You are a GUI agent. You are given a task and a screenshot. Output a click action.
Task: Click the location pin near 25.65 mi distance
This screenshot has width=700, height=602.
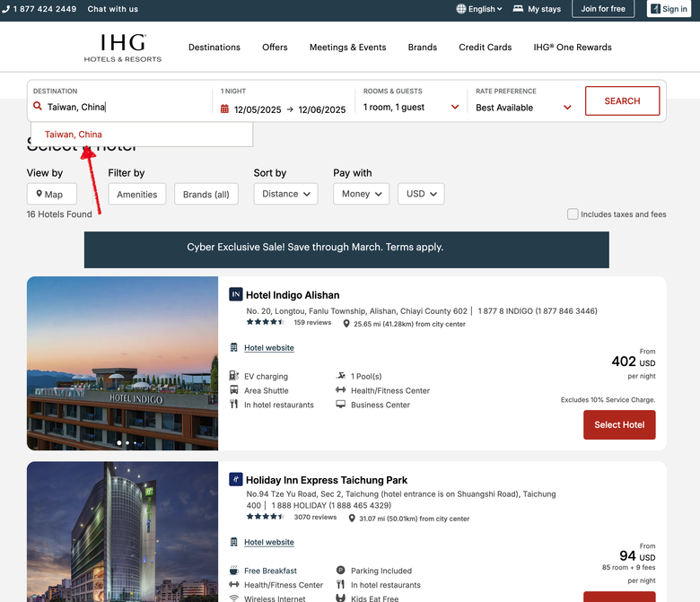coord(346,324)
